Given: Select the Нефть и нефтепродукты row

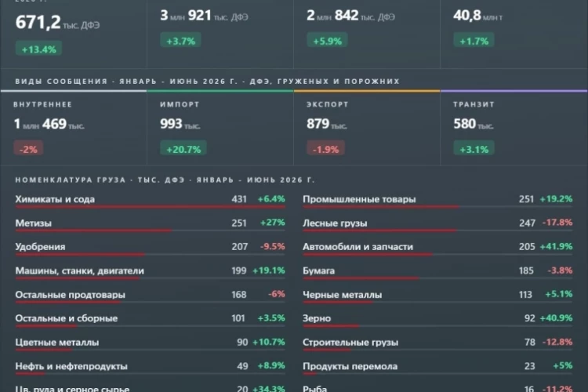Looking at the screenshot, I should (x=150, y=368).
